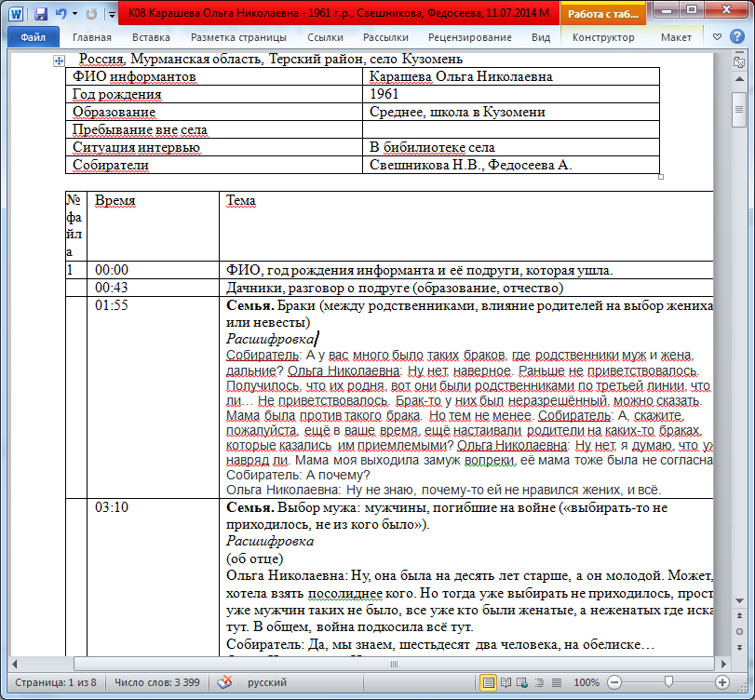Open the Word Help question mark icon

pyautogui.click(x=736, y=38)
